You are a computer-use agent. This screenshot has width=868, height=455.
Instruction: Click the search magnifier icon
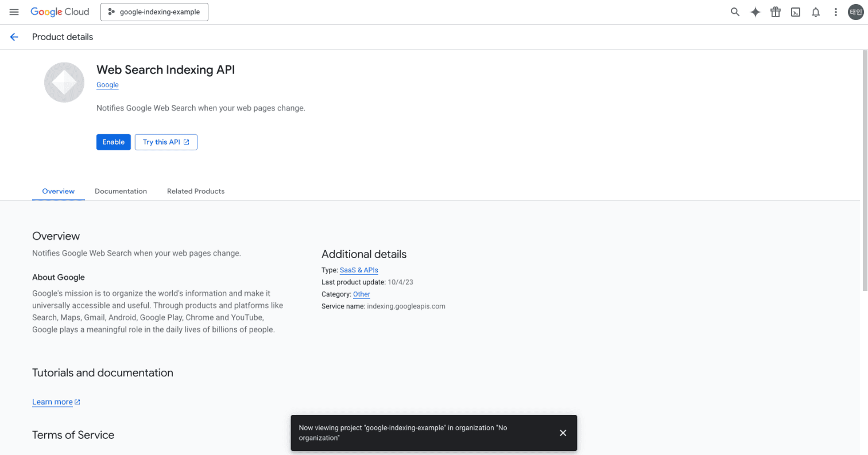coord(735,12)
